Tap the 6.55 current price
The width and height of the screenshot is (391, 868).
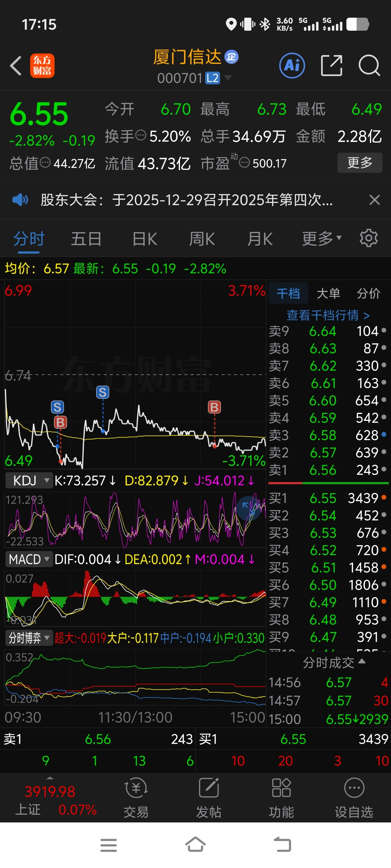click(39, 114)
